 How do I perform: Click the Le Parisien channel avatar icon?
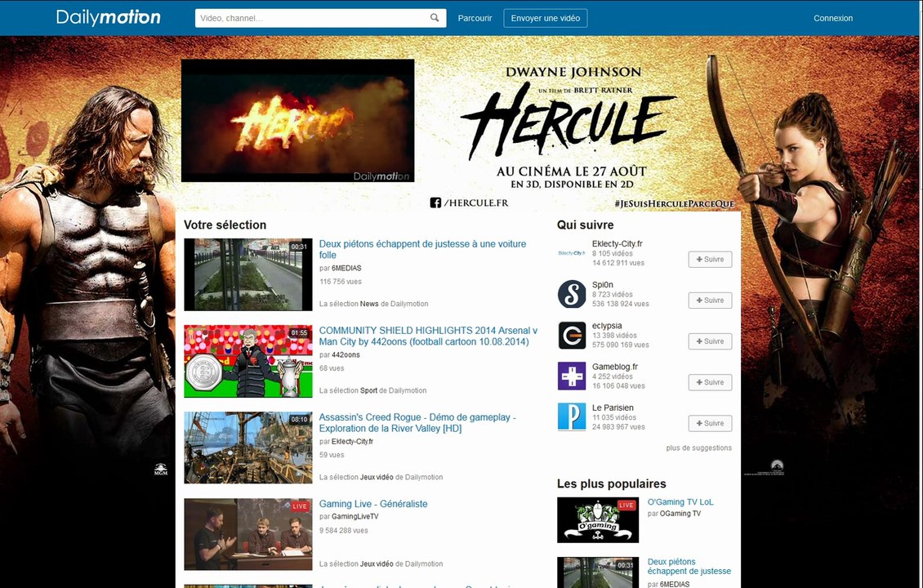pos(572,416)
